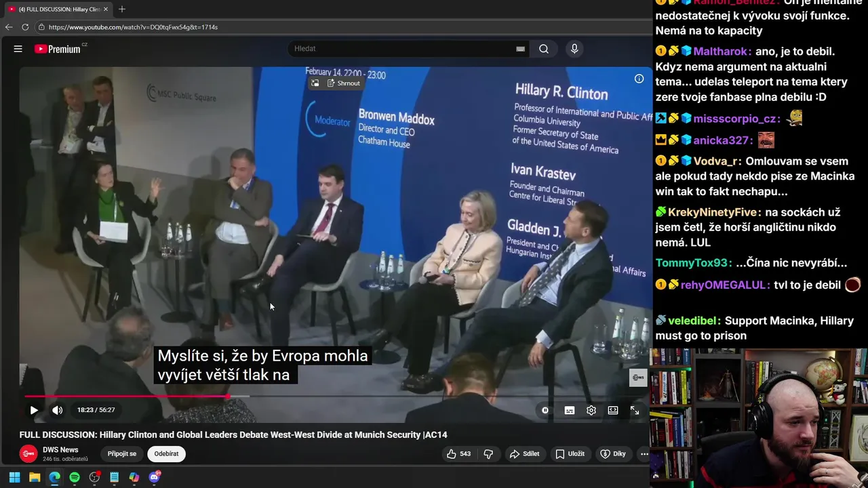
Task: Open the on-screen keyboard icon in search box
Action: (520, 49)
